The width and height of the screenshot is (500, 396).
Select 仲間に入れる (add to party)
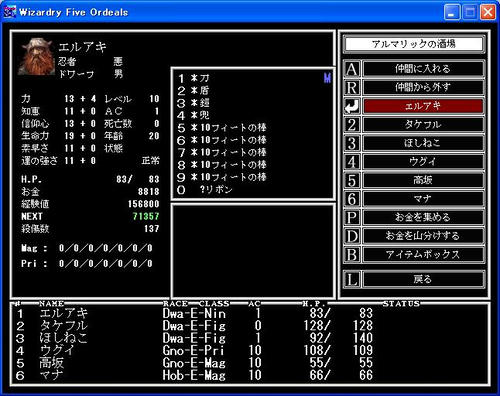coord(423,69)
